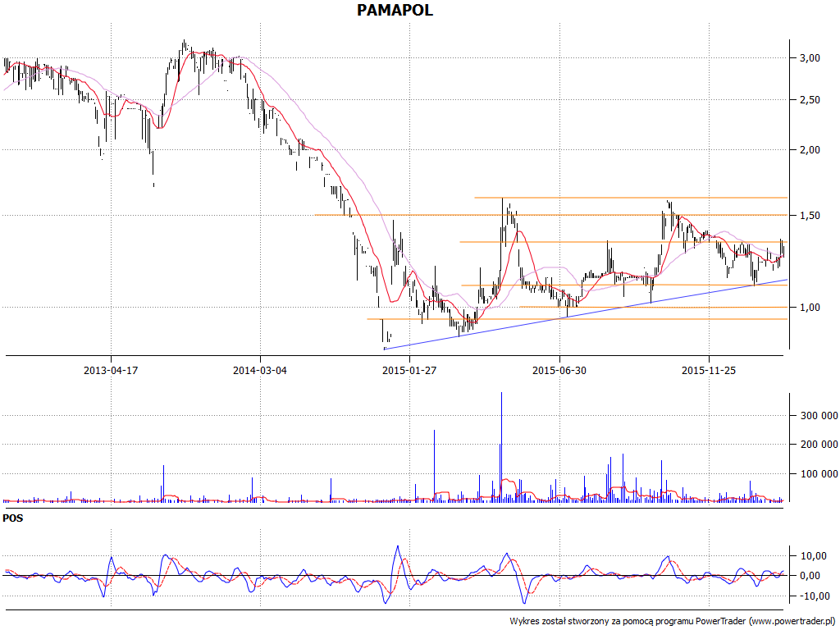
Task: Click the 2015-11-25 date label
Action: point(708,370)
